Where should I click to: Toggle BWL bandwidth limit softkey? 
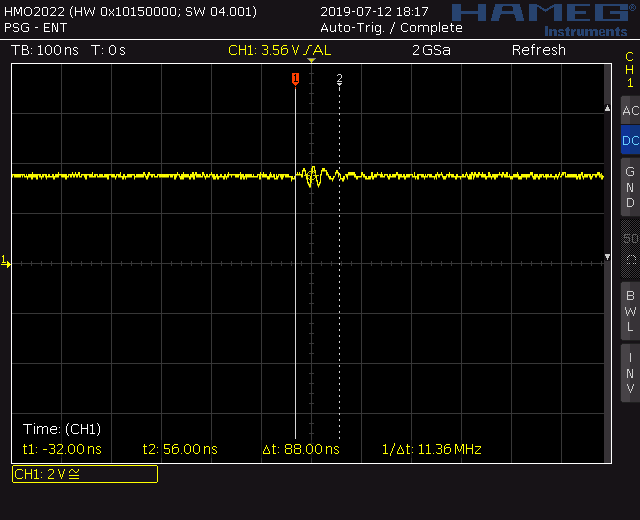[630, 311]
